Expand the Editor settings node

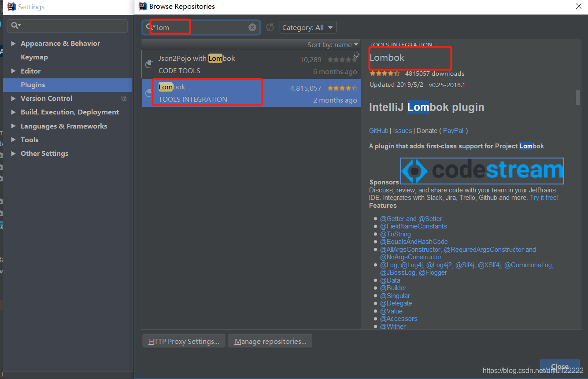pyautogui.click(x=13, y=71)
